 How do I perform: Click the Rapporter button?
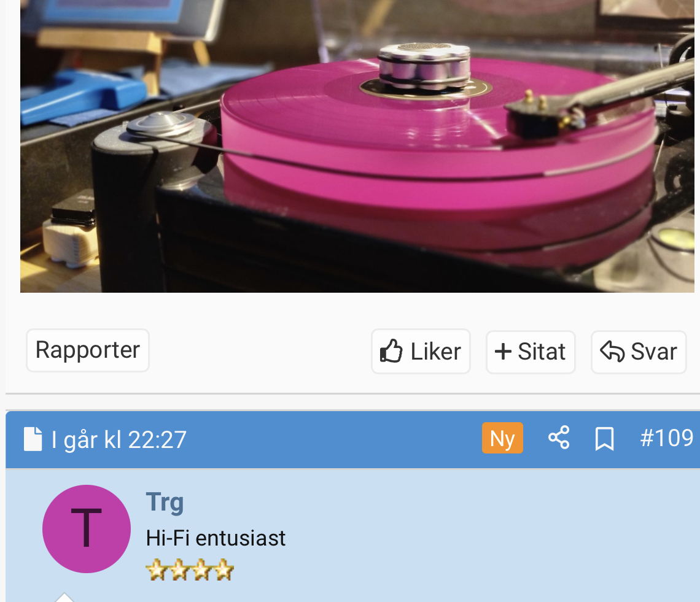pos(87,350)
